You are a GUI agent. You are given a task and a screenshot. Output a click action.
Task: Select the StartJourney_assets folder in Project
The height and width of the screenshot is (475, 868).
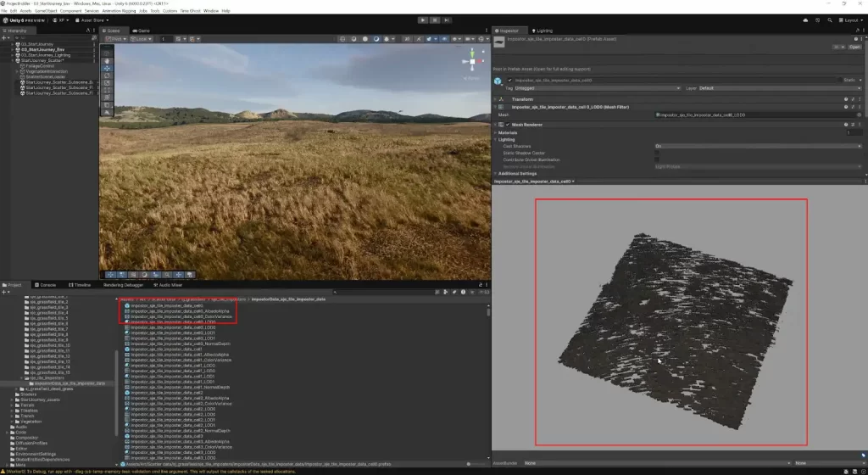click(39, 400)
